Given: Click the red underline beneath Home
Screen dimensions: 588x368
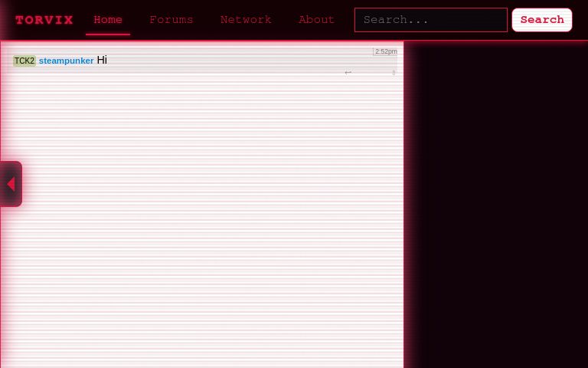Looking at the screenshot, I should (108, 34).
